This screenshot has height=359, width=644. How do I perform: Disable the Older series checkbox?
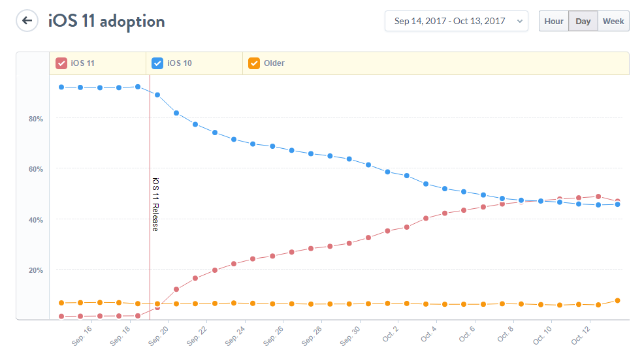(x=254, y=63)
